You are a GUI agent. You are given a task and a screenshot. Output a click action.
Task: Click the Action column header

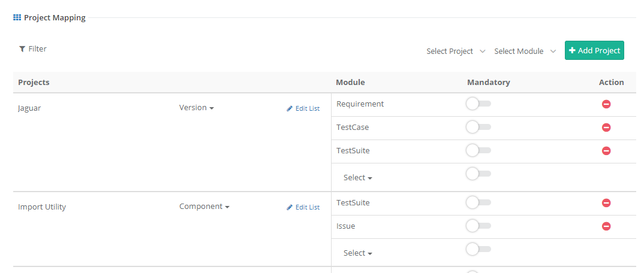(611, 83)
